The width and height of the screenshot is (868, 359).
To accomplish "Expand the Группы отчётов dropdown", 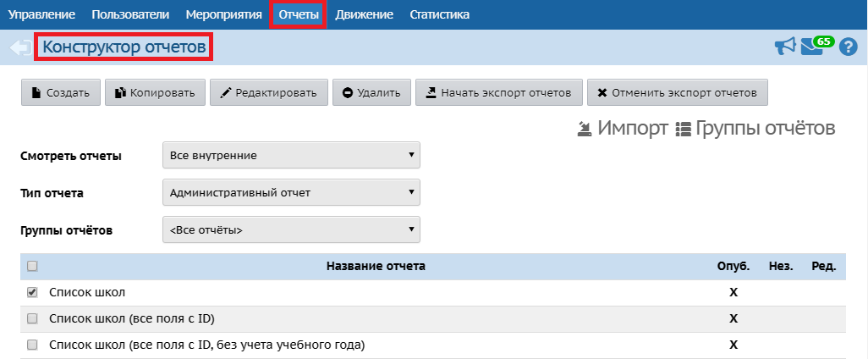I will point(291,229).
